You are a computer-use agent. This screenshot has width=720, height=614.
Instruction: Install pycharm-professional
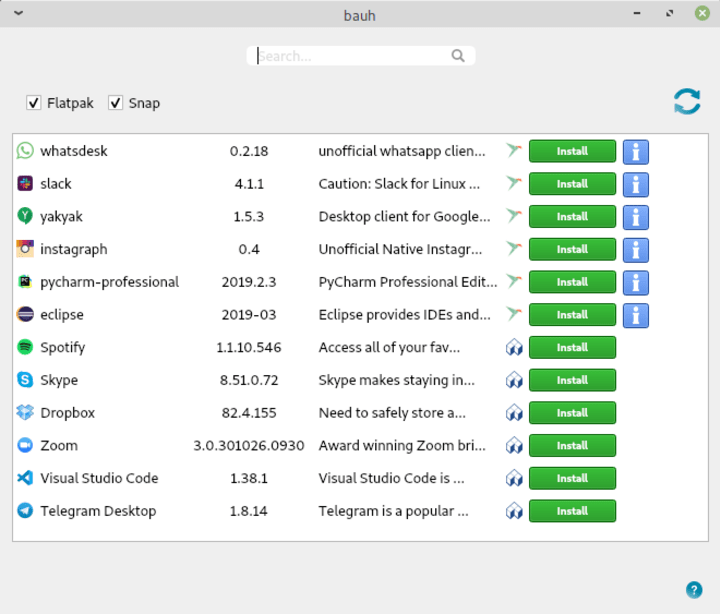pyautogui.click(x=572, y=282)
